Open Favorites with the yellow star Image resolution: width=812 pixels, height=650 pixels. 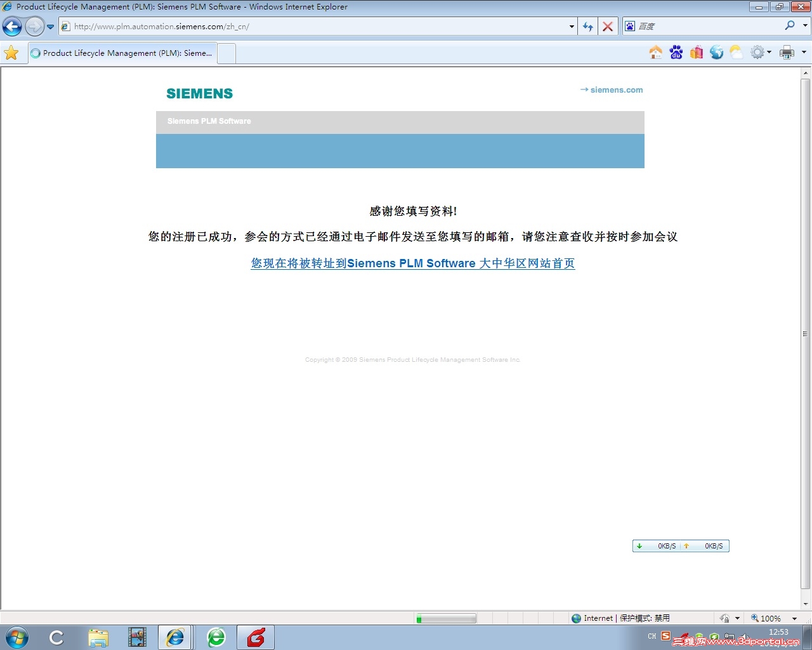pyautogui.click(x=11, y=53)
